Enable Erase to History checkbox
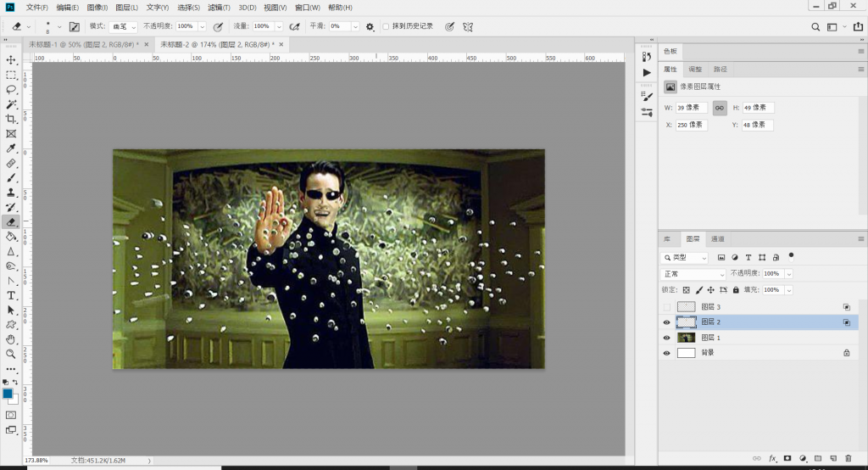This screenshot has height=470, width=868. point(386,26)
